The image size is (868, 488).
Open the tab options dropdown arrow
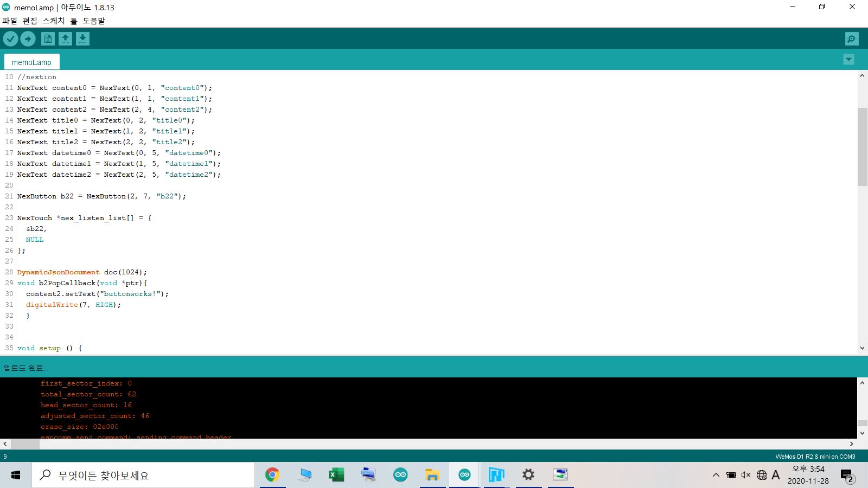pyautogui.click(x=849, y=60)
